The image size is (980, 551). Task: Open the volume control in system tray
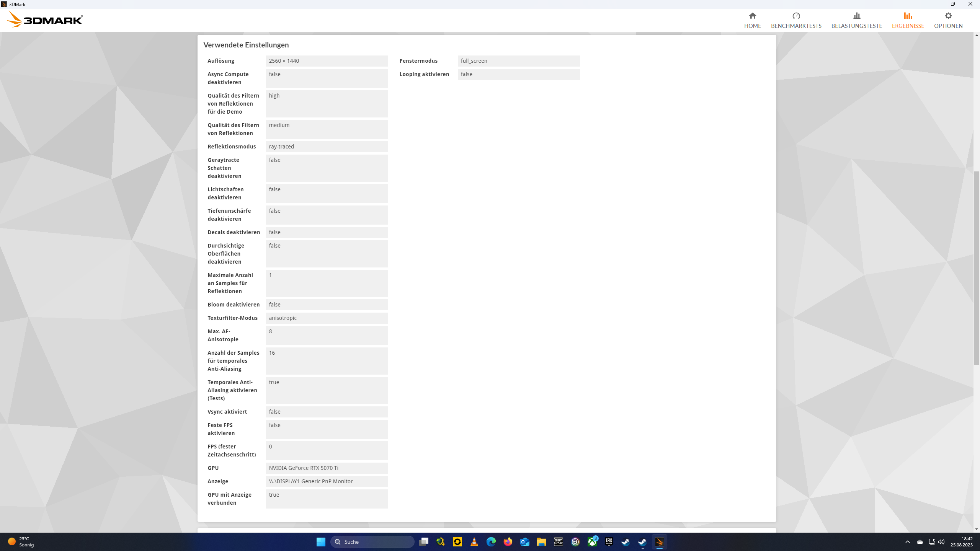coord(941,542)
